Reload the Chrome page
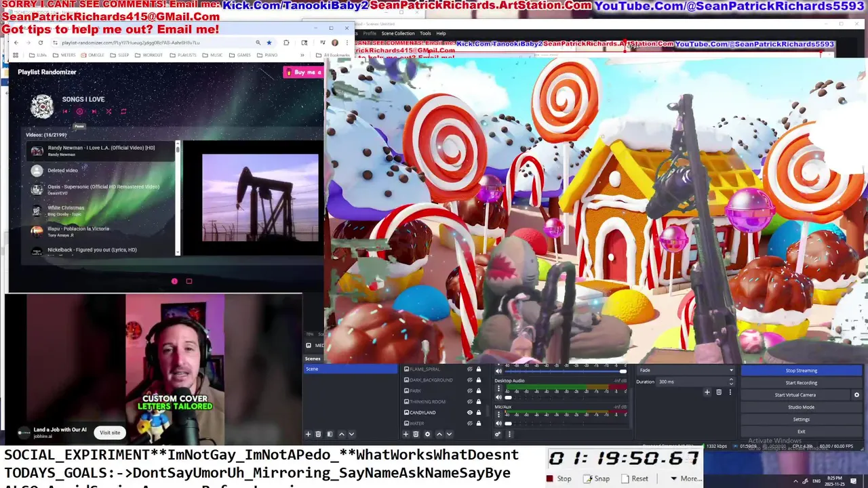Viewport: 868px width, 488px height. click(x=41, y=43)
